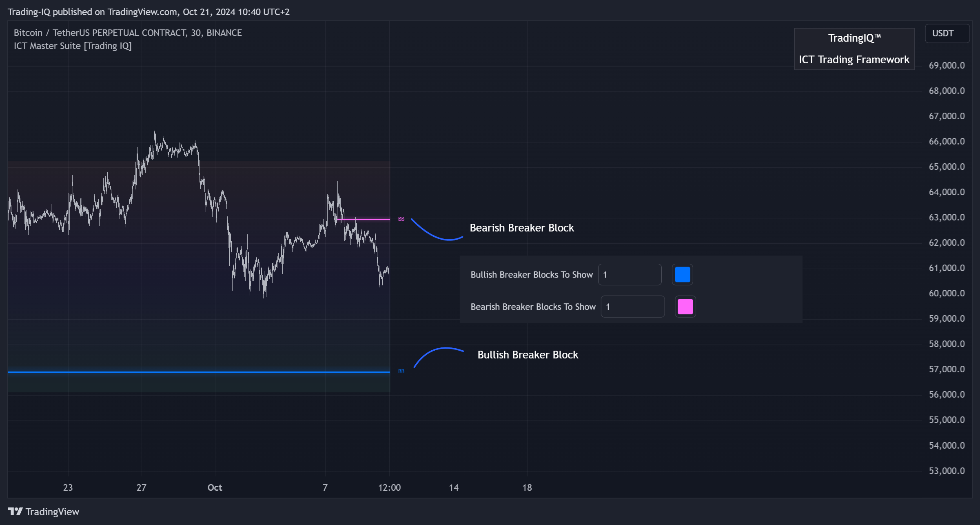
Task: Click the 27 date label on time axis
Action: [x=141, y=487]
